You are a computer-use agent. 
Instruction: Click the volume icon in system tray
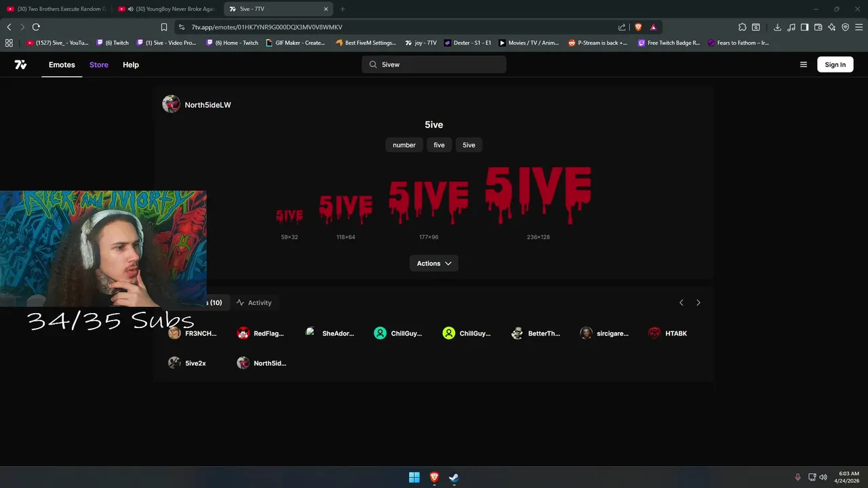(823, 477)
